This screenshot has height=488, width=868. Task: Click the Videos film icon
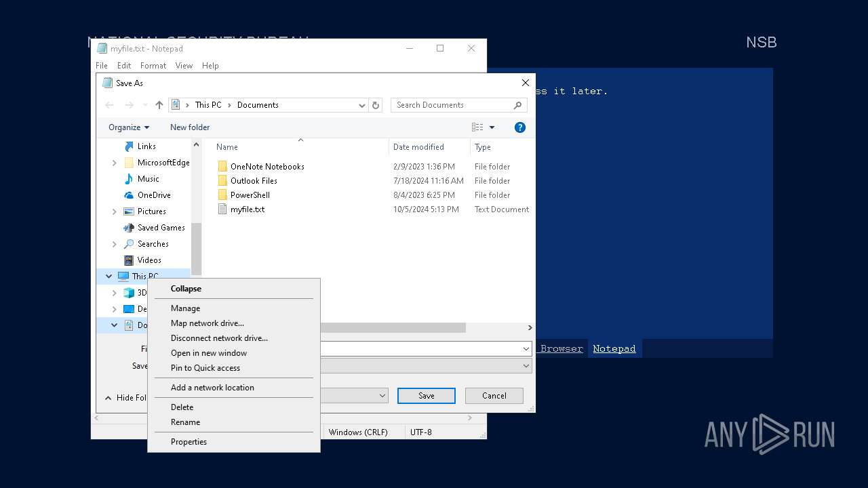(129, 260)
